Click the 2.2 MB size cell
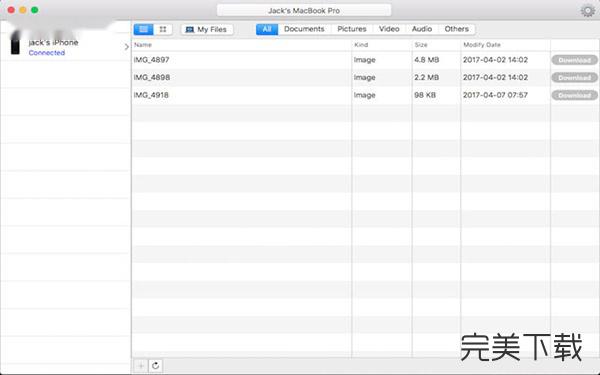The image size is (600, 375). 427,78
